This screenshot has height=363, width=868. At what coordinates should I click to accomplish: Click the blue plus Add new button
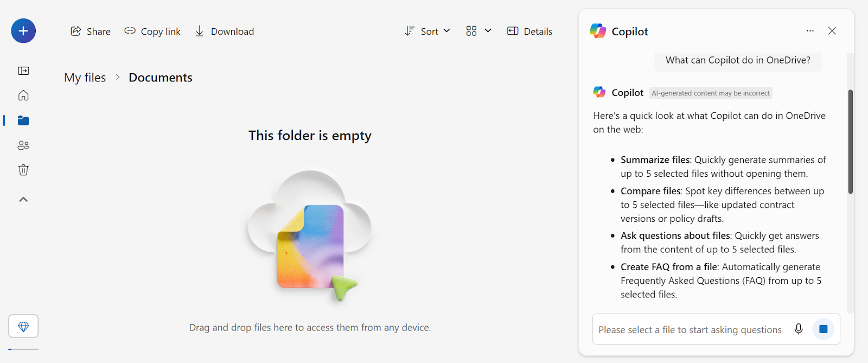pyautogui.click(x=23, y=31)
